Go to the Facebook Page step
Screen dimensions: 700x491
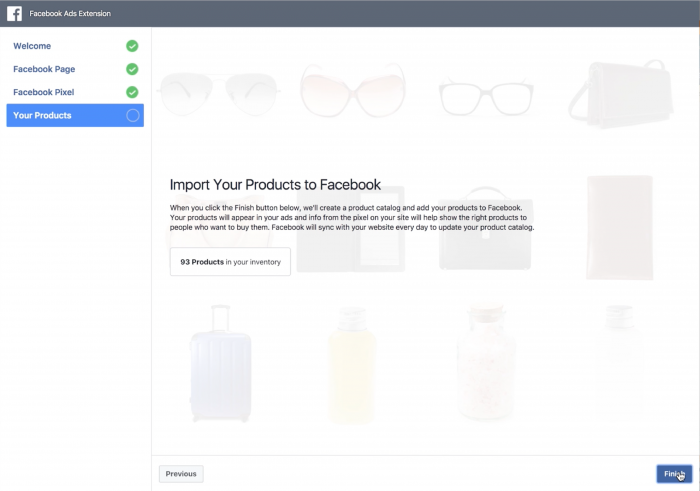click(75, 69)
